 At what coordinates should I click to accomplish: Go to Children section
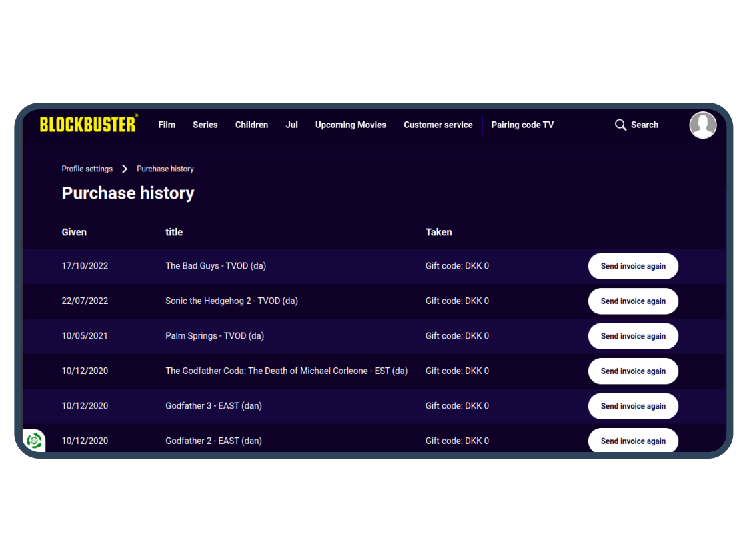pyautogui.click(x=252, y=125)
